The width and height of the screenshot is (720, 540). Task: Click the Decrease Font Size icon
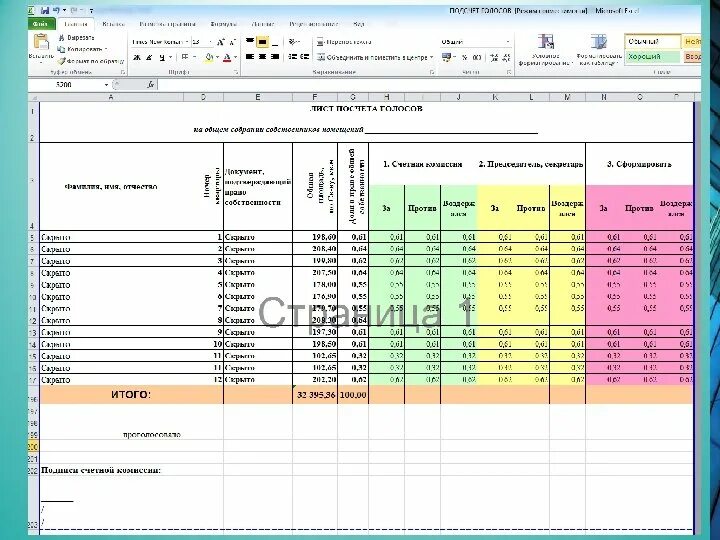click(232, 42)
